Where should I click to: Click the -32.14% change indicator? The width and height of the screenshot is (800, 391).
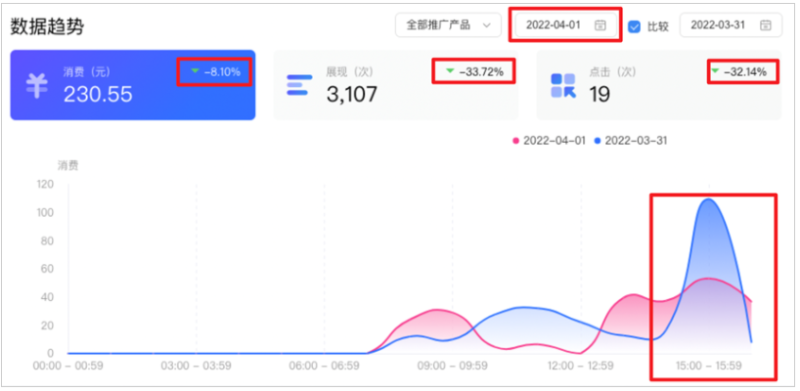tap(738, 72)
